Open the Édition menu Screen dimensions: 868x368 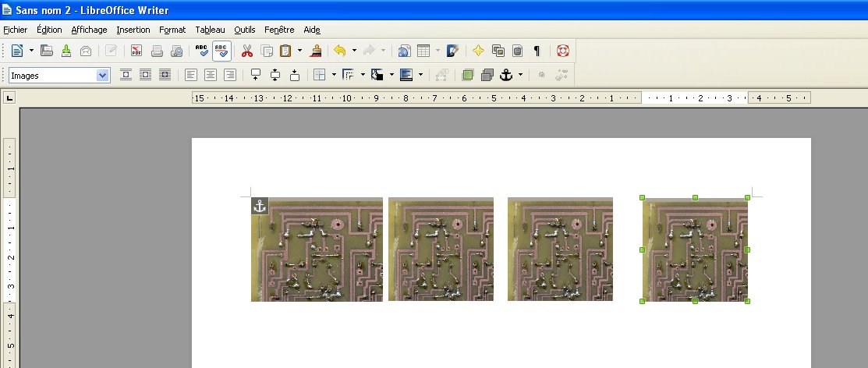point(49,30)
